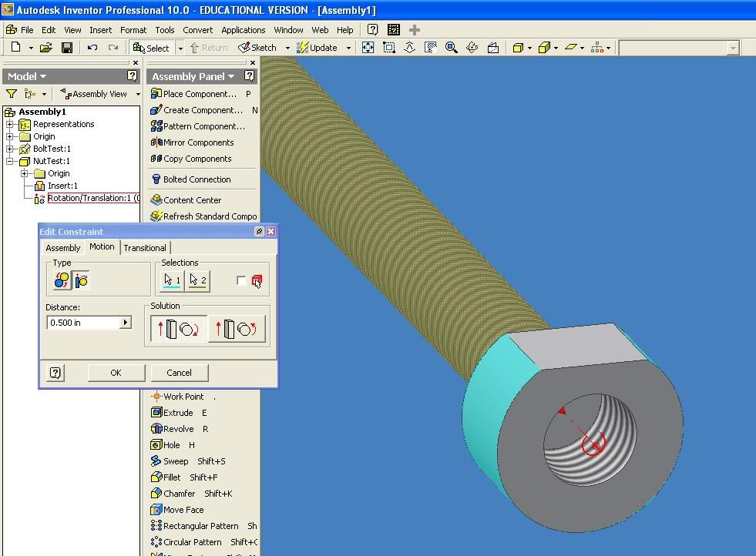Click Cancel in Edit Constraint dialog
The width and height of the screenshot is (756, 556).
coord(179,373)
